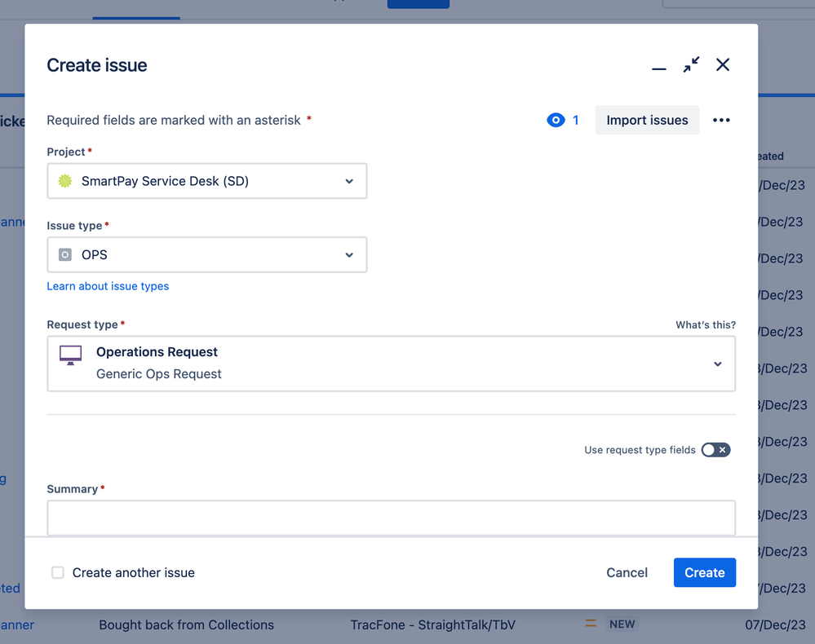The width and height of the screenshot is (815, 644).
Task: Click the watchers eye icon
Action: coord(556,121)
